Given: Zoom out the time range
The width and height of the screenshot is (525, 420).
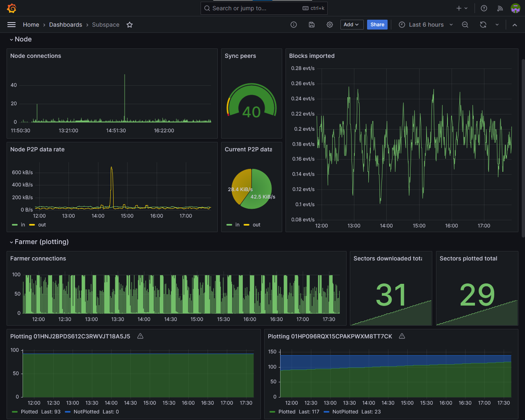Looking at the screenshot, I should (x=465, y=25).
